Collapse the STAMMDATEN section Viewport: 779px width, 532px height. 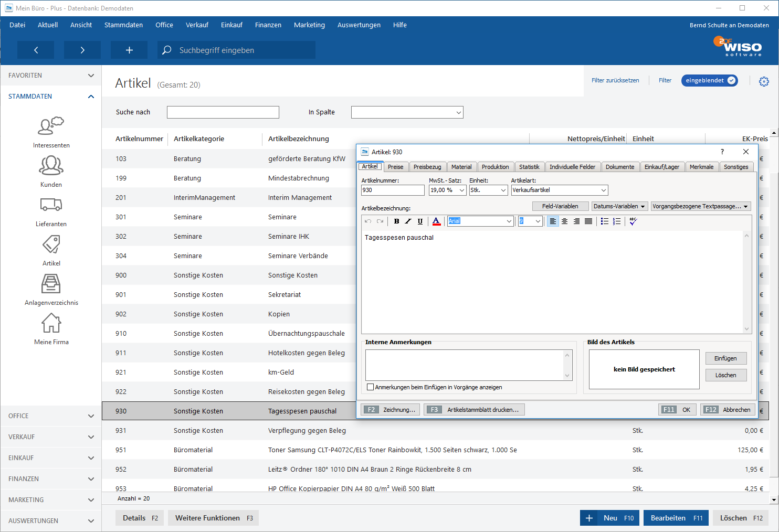pos(51,97)
